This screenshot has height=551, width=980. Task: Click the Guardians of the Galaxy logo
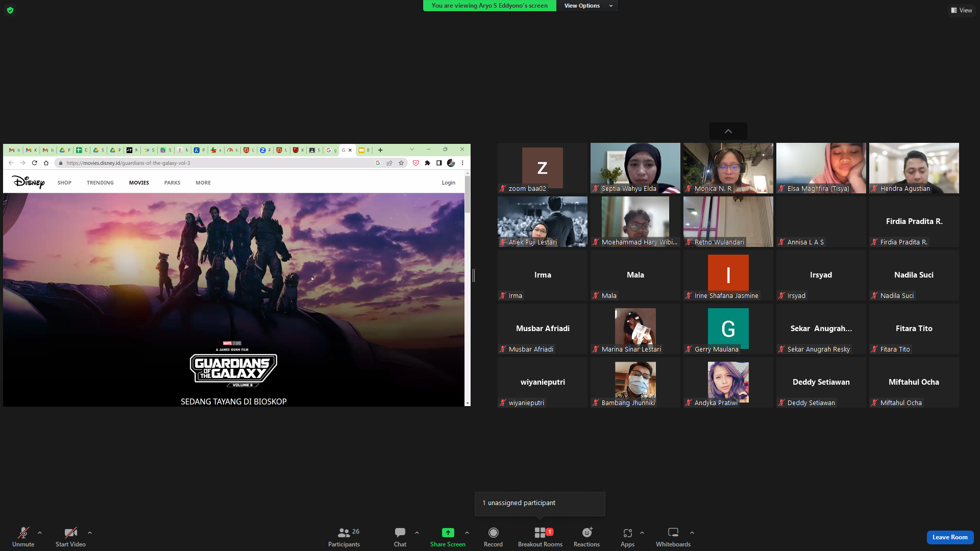coord(234,370)
